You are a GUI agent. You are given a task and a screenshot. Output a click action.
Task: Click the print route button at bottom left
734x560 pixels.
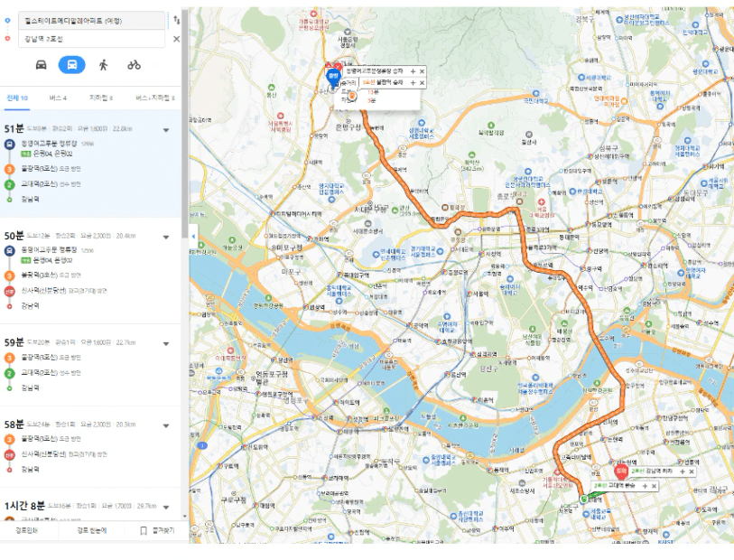pyautogui.click(x=26, y=530)
